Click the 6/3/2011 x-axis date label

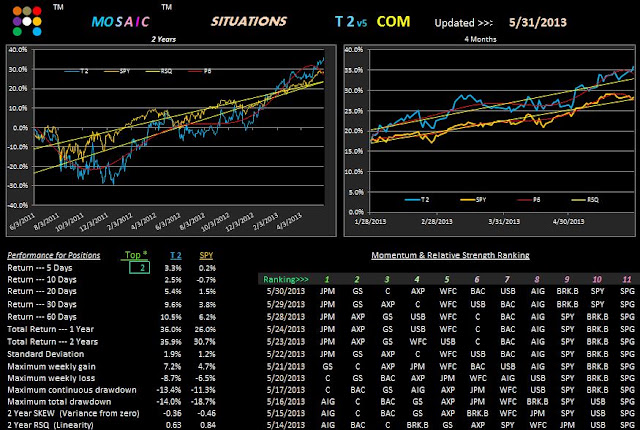tap(22, 222)
